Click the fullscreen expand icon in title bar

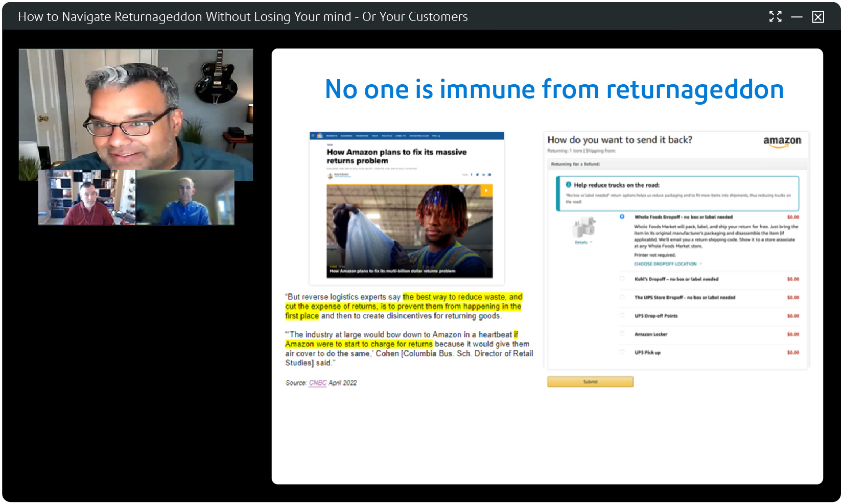775,17
